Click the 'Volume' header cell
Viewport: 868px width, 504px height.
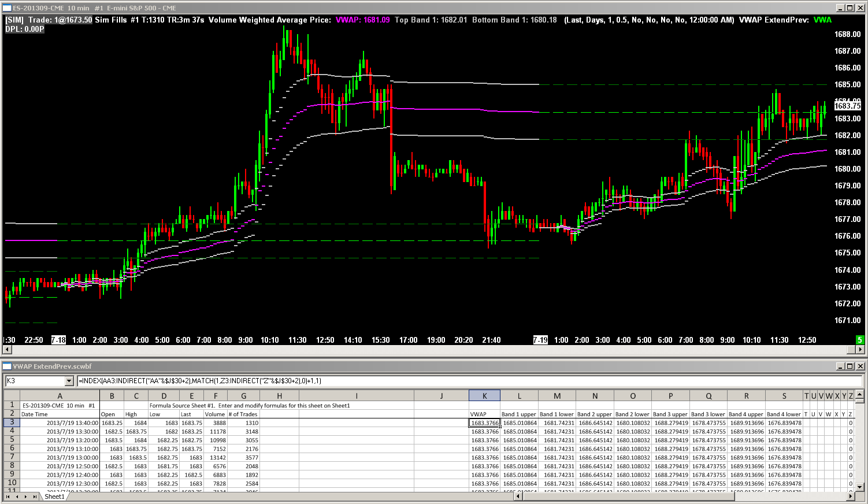pos(216,414)
